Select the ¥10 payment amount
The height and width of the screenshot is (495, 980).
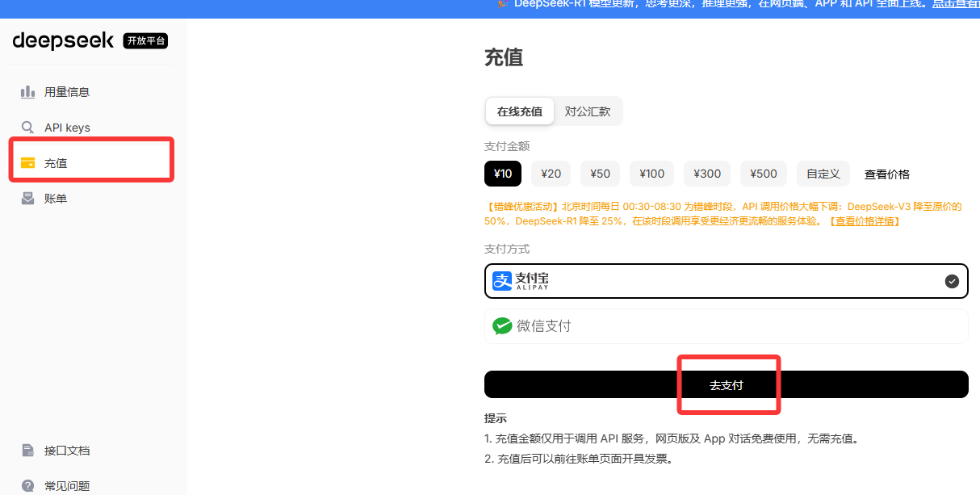pos(503,174)
